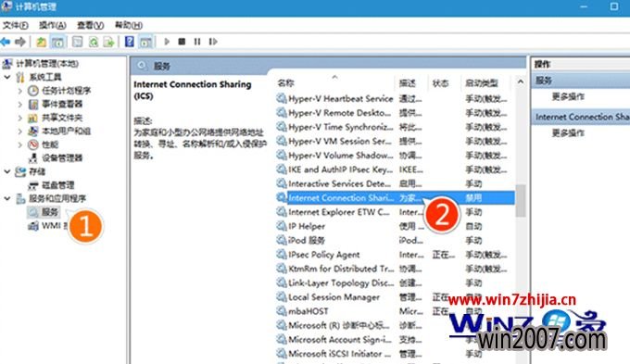Select the iPod 服务 service
Image resolution: width=630 pixels, height=364 pixels.
(307, 240)
